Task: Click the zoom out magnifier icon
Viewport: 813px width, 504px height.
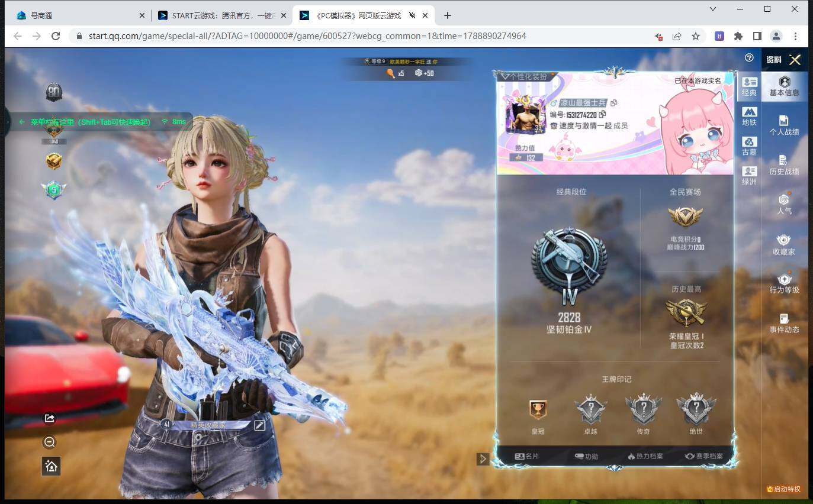Action: click(x=50, y=442)
